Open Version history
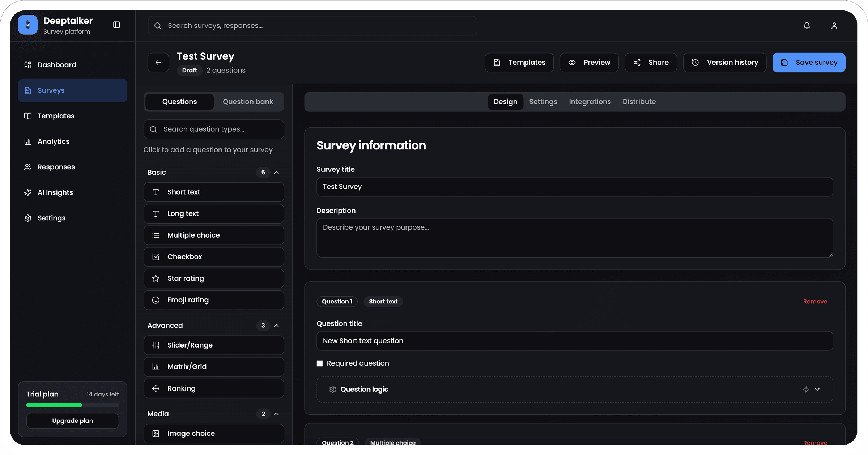The image size is (868, 455). [724, 63]
